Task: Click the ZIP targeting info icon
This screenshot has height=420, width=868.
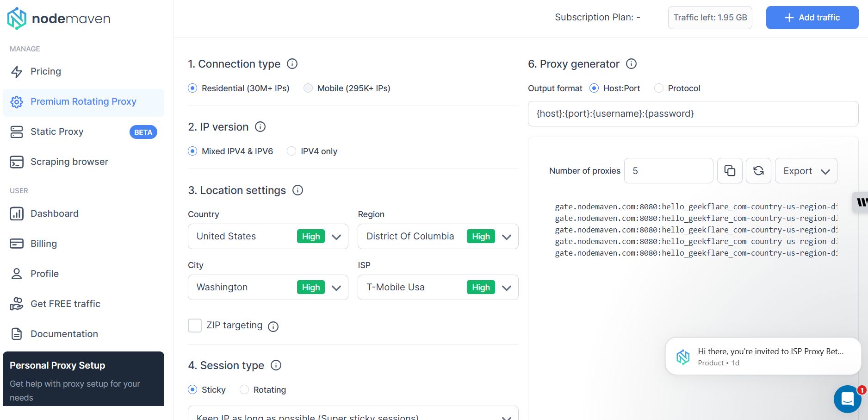Action: (x=273, y=326)
